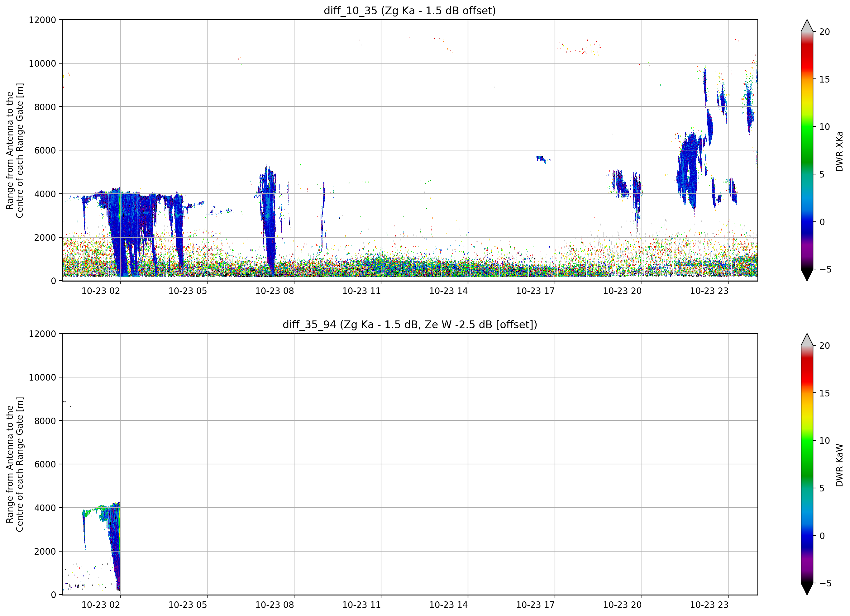850x616 pixels.
Task: Select the "0" tick on the DWR-KaW colorbar
Action: [x=822, y=536]
